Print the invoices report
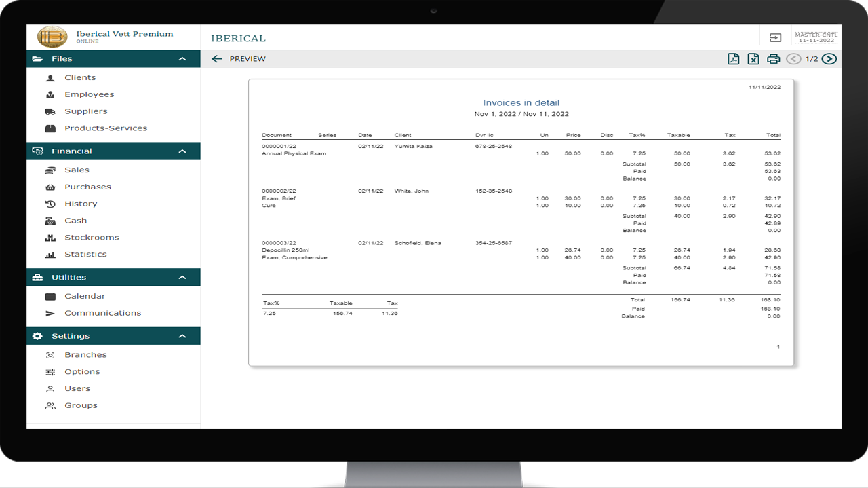 773,59
